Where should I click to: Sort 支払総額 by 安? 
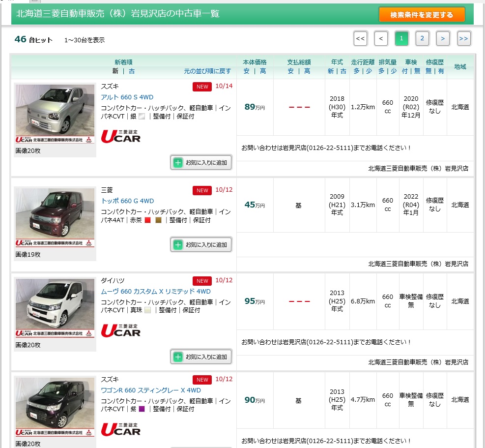pyautogui.click(x=291, y=71)
